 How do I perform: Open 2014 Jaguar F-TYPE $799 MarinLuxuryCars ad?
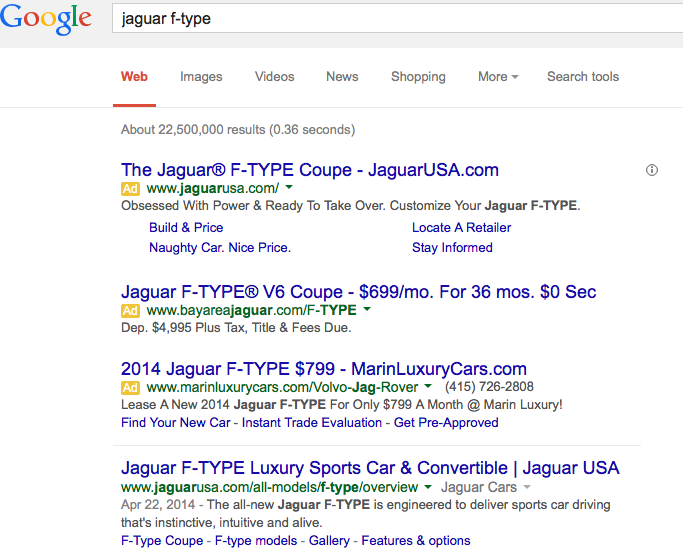click(x=324, y=369)
